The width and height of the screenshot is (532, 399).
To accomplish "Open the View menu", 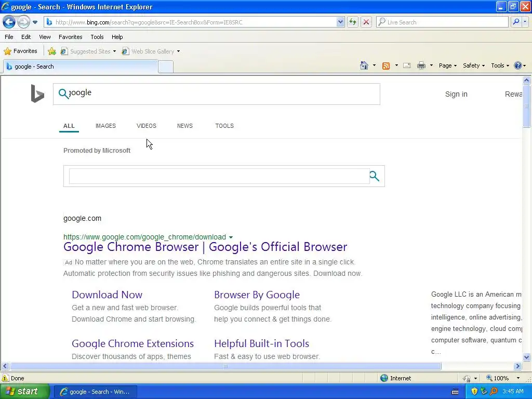I will 45,37.
